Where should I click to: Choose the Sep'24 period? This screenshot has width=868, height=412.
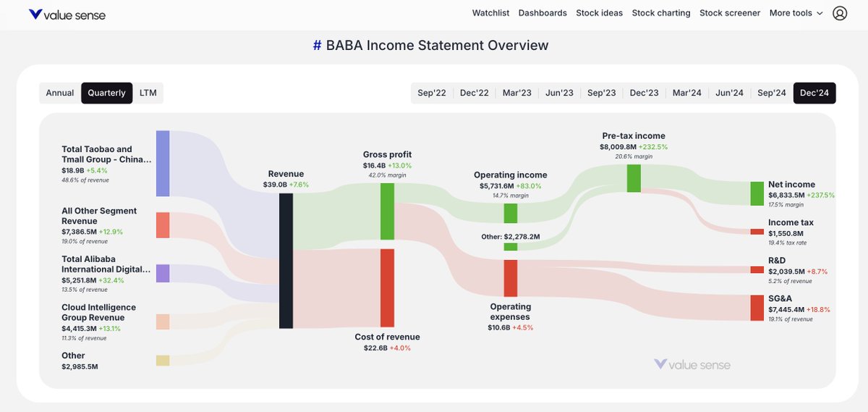(772, 93)
